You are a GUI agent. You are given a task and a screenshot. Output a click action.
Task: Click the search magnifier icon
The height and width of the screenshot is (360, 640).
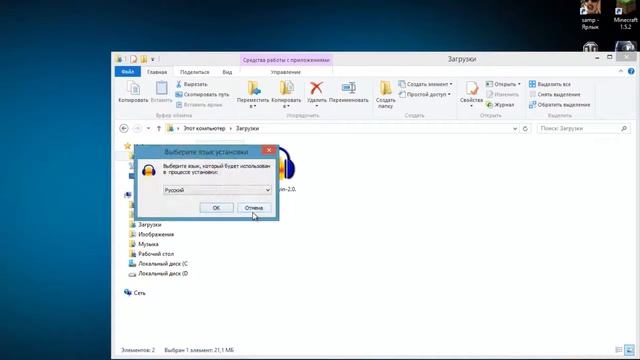click(624, 129)
